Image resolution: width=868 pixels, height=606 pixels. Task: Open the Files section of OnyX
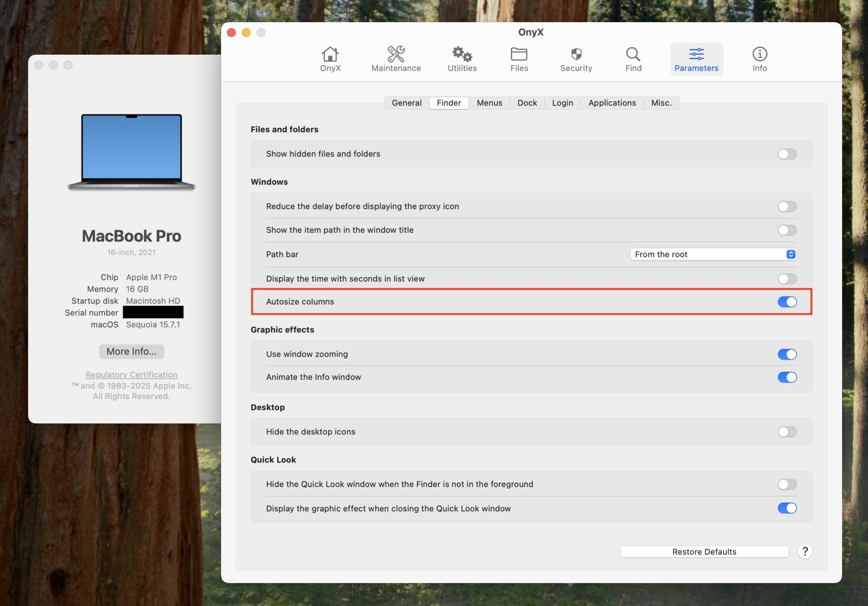(x=519, y=59)
